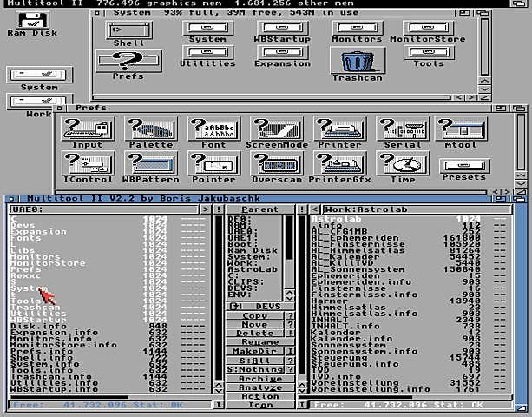This screenshot has height=417, width=532.
Task: Click the Move button
Action: [x=255, y=324]
